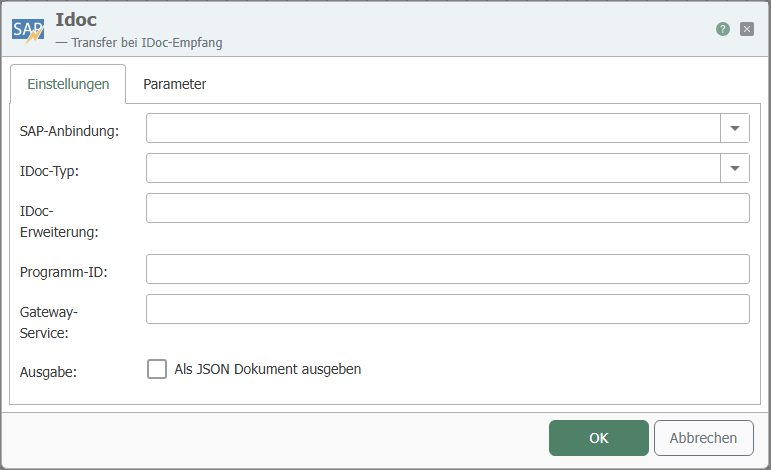Focus the Gateway-Service input field
This screenshot has height=470, width=771.
click(x=447, y=309)
